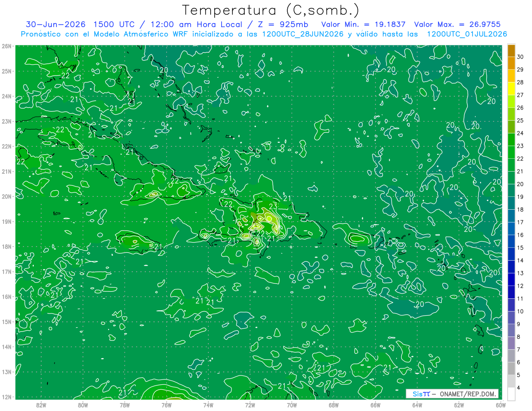Click the '82W' longitude label
The width and height of the screenshot is (532, 411).
click(41, 405)
